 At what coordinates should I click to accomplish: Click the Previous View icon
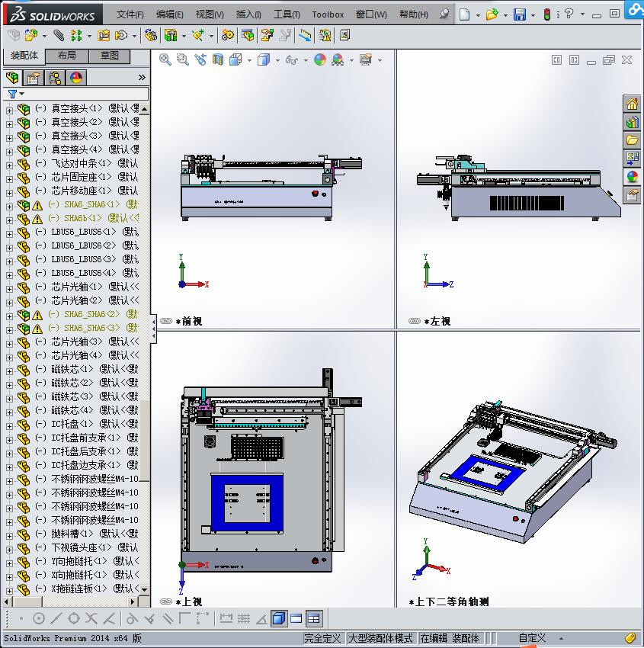click(x=200, y=60)
